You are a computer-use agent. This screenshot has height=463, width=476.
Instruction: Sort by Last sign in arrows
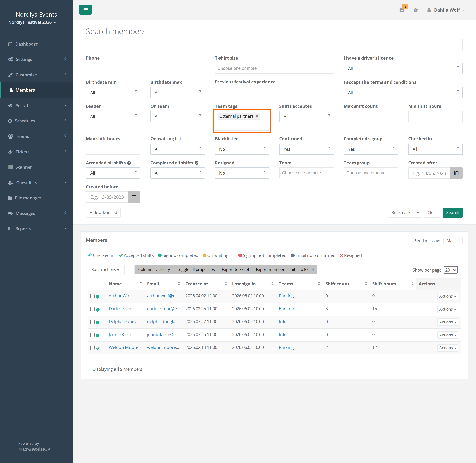point(272,284)
